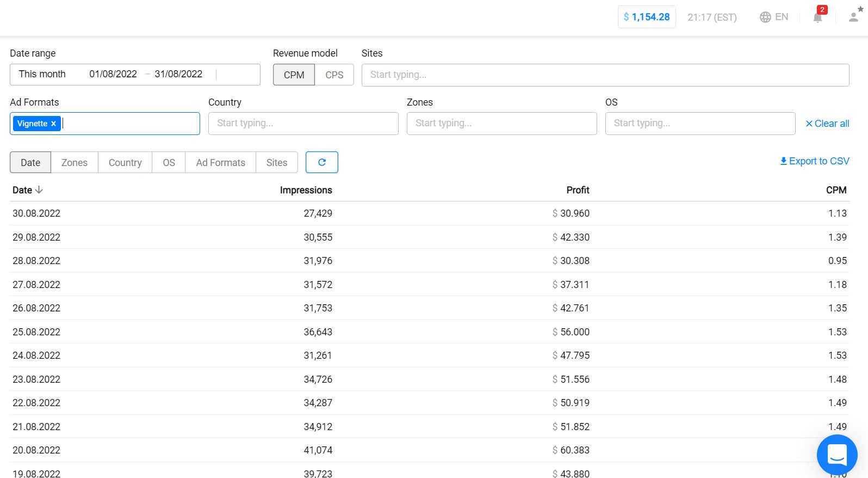Click the Export to CSV download icon
This screenshot has width=868, height=478.
pos(783,161)
